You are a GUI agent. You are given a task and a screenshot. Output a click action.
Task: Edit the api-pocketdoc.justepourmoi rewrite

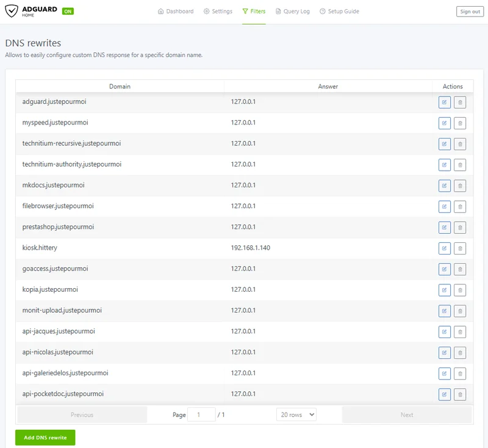coord(445,394)
